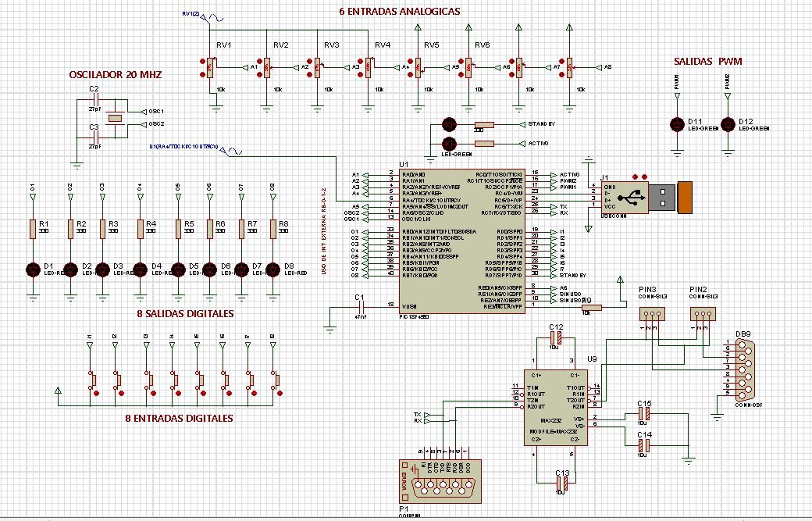The width and height of the screenshot is (812, 521).
Task: Select LED D1
Action: pos(33,269)
